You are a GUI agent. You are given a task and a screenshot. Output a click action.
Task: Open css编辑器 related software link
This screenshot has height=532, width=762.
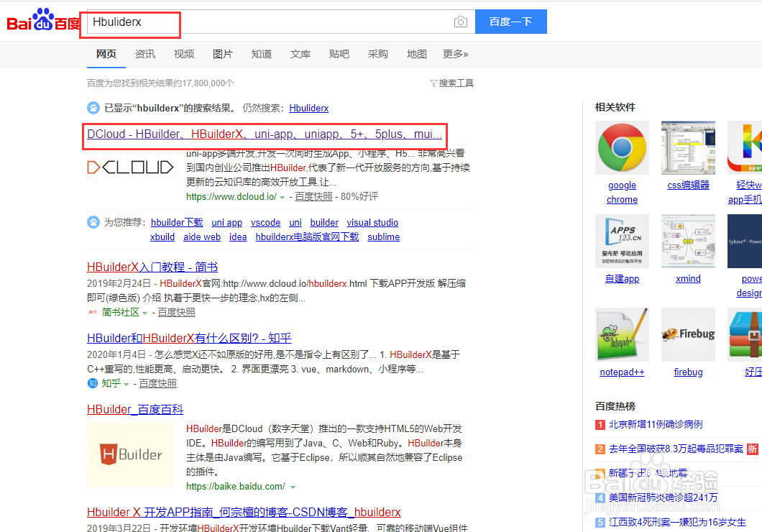[x=688, y=185]
